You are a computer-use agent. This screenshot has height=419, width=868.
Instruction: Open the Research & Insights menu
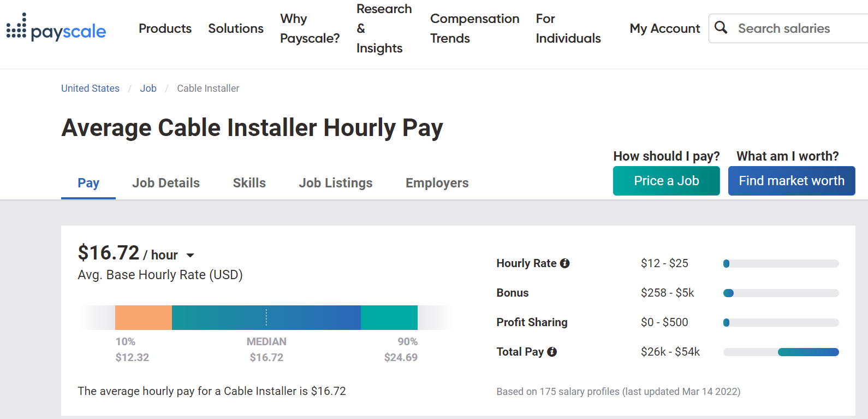click(x=384, y=28)
